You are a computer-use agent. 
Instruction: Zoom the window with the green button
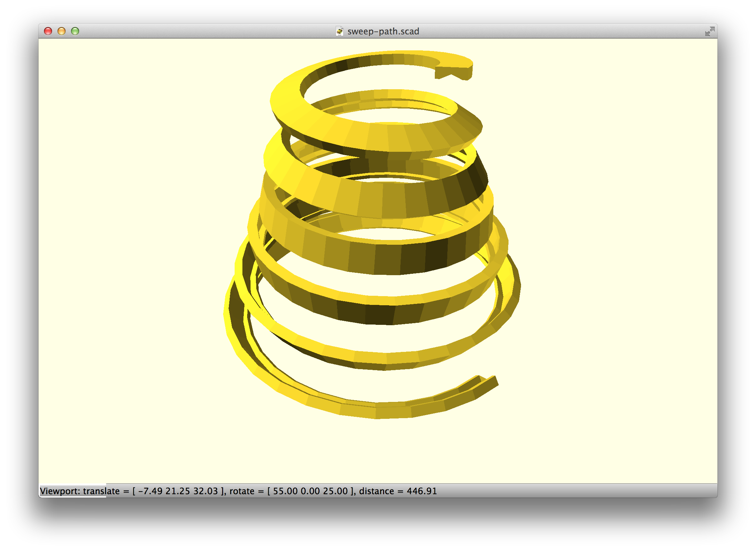75,31
